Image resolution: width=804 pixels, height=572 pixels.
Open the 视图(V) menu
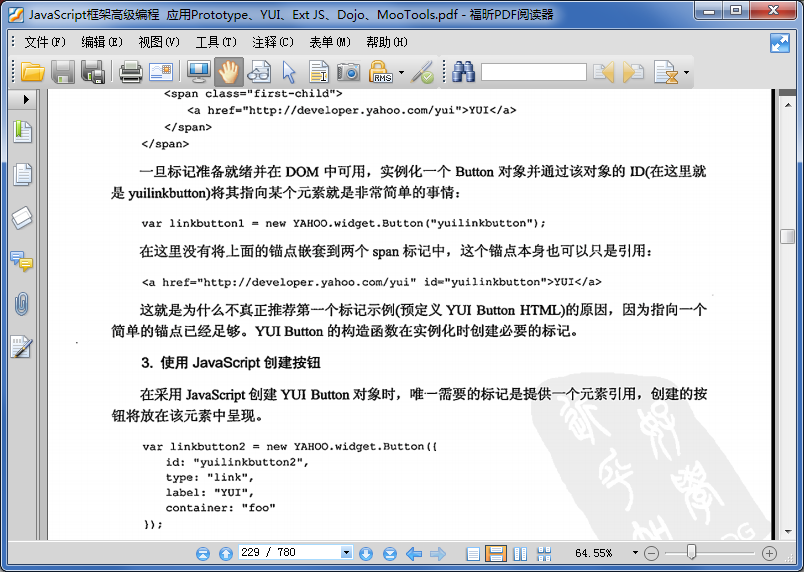tap(159, 42)
